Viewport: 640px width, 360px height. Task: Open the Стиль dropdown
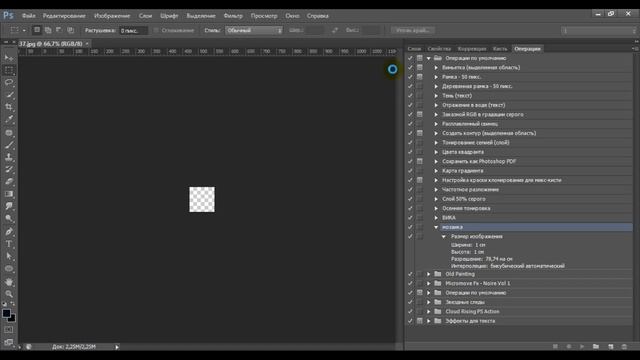point(254,30)
